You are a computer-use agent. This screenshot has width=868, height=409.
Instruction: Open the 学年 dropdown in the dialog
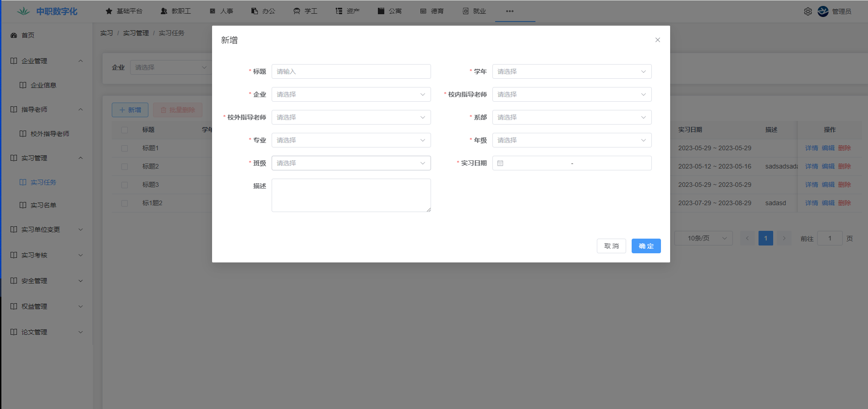[572, 71]
